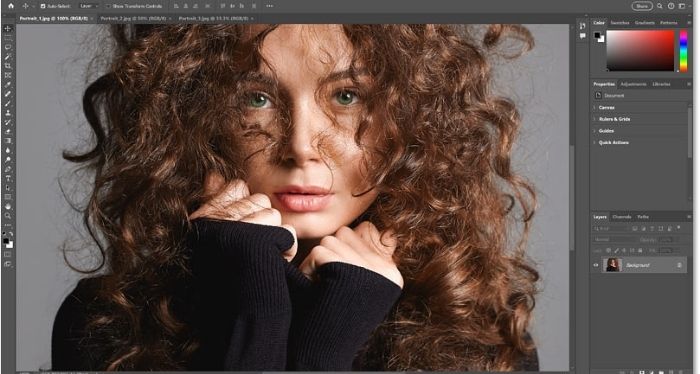Change the screen mode
The image size is (700, 374).
[x=8, y=264]
